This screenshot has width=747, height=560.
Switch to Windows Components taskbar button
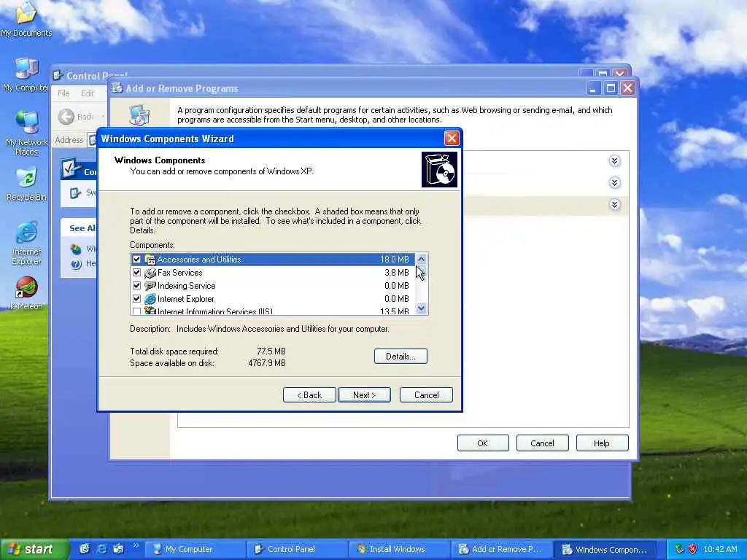(x=606, y=550)
